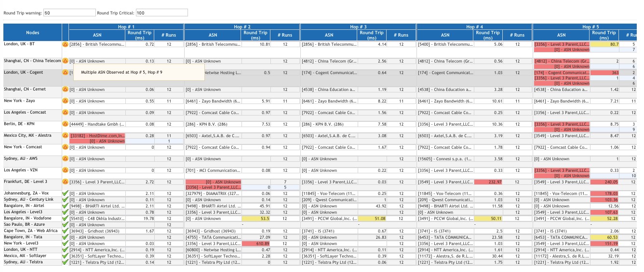The height and width of the screenshot is (272, 644).
Task: Select the red 232.97 round trip cell
Action: (488, 182)
